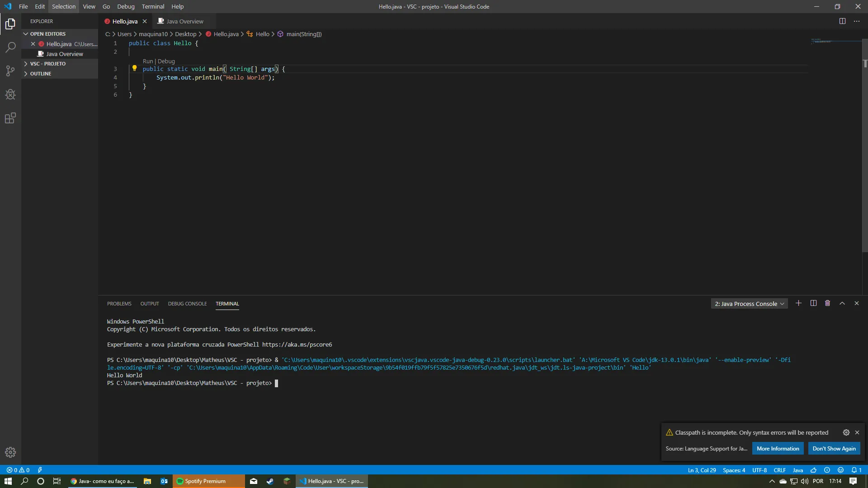Click the Manage gear icon at bottom left

[10, 452]
